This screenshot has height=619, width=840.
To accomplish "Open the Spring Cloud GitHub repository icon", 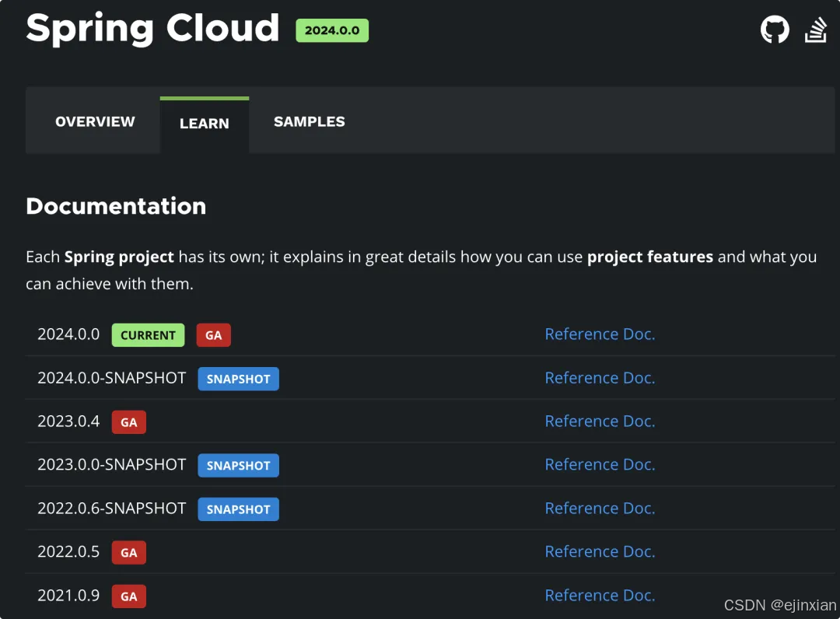I will [775, 29].
